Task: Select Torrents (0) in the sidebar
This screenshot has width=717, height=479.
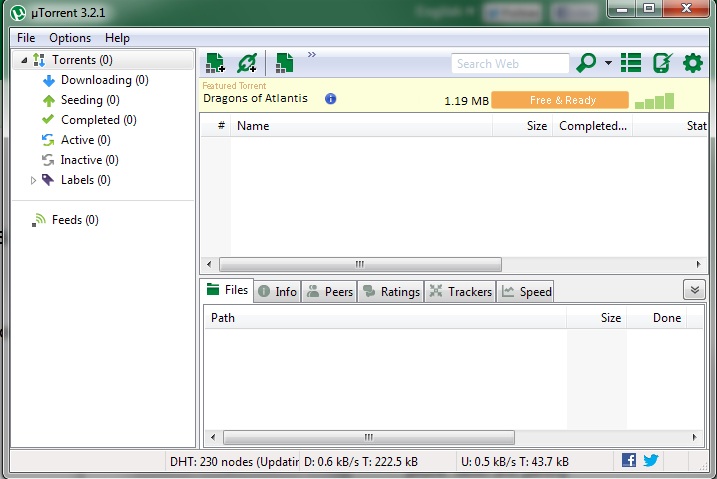Action: click(x=82, y=60)
